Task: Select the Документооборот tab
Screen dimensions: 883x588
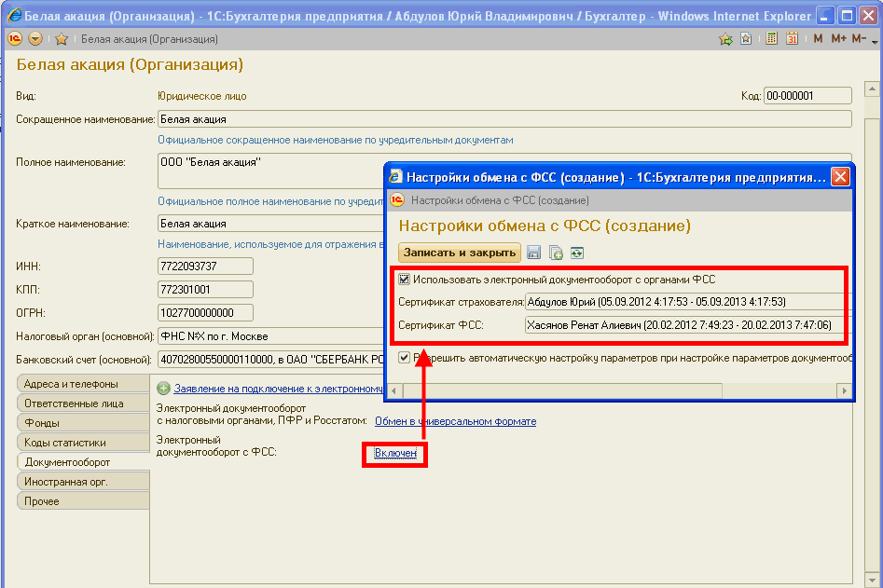Action: tap(83, 462)
